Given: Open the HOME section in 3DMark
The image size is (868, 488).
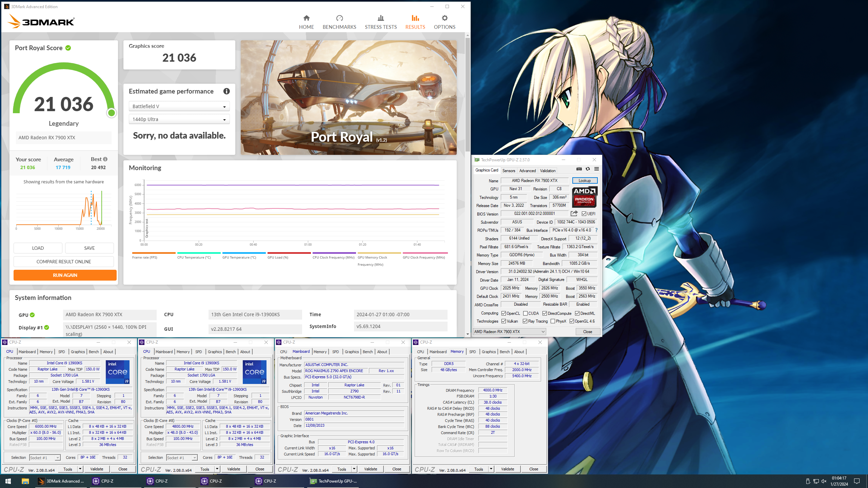Looking at the screenshot, I should [306, 22].
